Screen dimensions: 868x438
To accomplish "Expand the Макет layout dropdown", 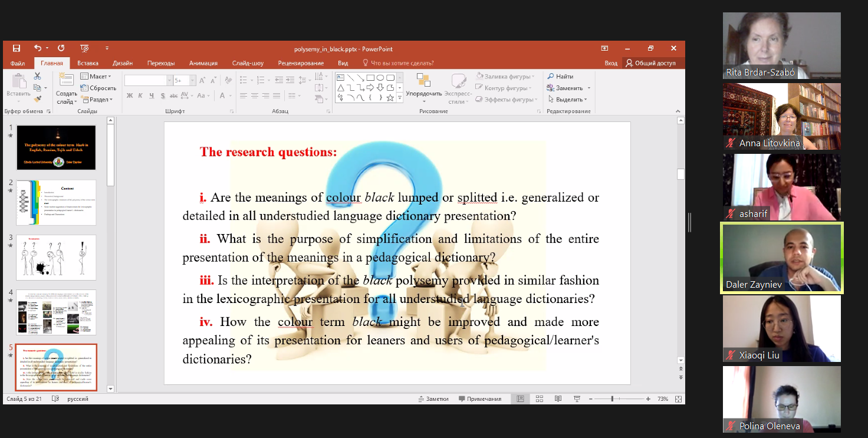I will click(x=96, y=77).
